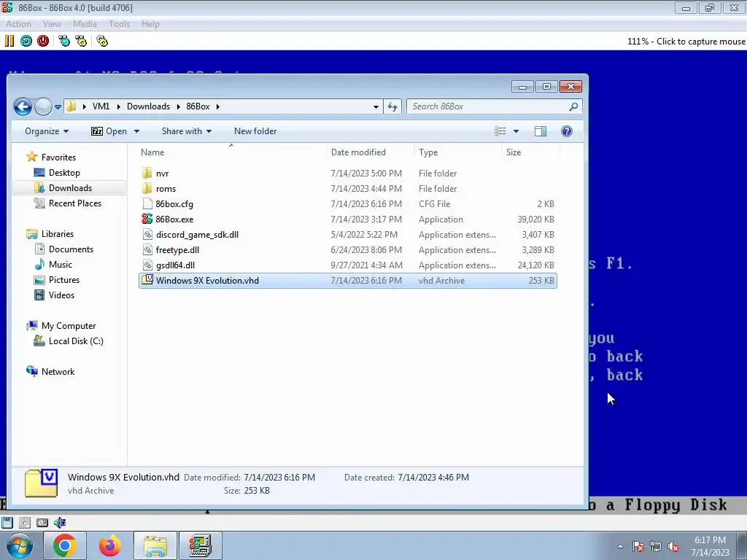This screenshot has height=560, width=747.
Task: Open the Organize dropdown menu
Action: (x=47, y=131)
